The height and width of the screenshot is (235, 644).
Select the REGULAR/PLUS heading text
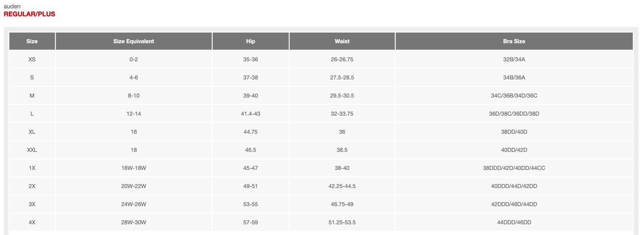click(29, 14)
